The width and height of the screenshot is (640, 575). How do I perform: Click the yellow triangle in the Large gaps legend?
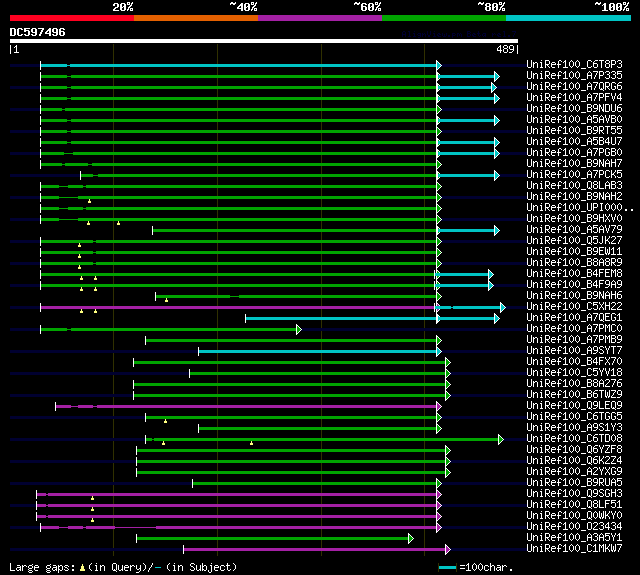[x=82, y=567]
